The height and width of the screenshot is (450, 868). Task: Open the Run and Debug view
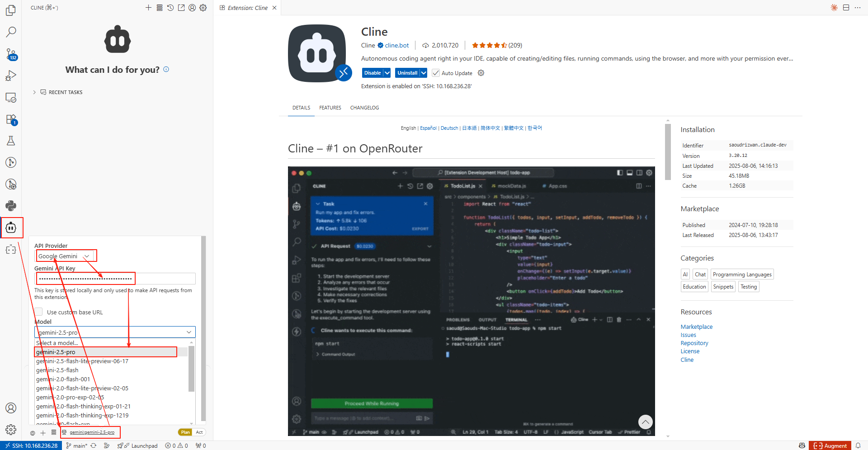pyautogui.click(x=11, y=76)
